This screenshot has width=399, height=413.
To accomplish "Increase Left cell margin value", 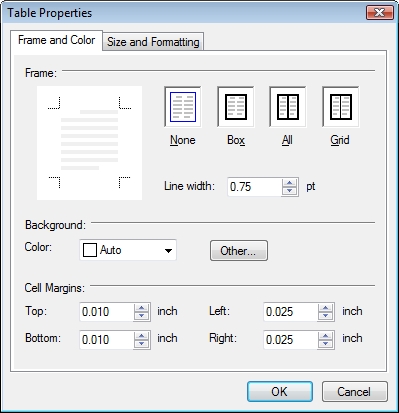I will pos(326,308).
